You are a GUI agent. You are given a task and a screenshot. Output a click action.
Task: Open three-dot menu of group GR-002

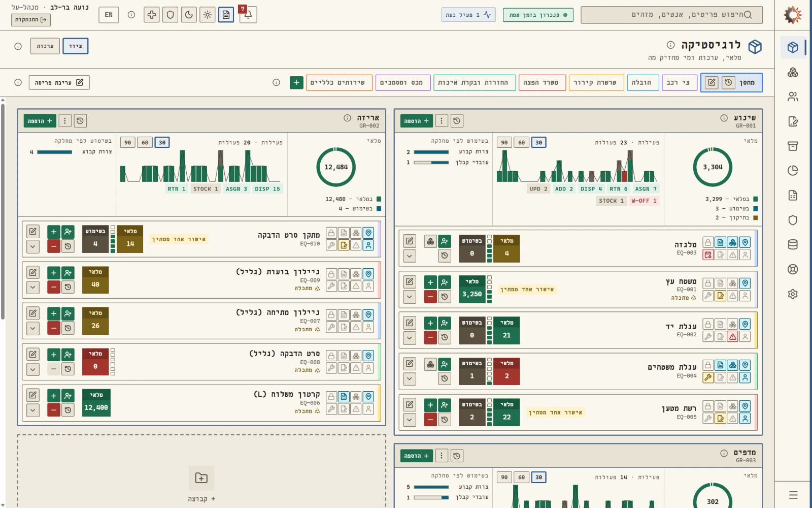65,121
